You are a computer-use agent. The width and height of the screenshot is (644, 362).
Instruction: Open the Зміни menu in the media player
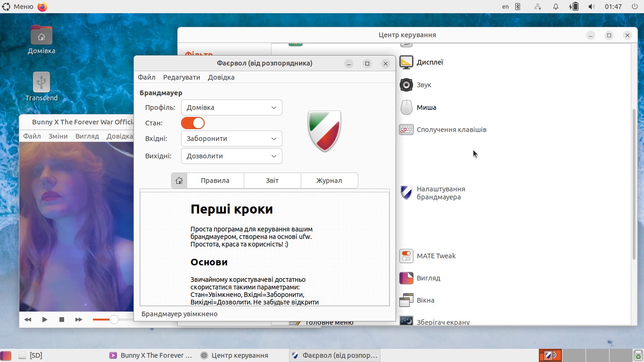pyautogui.click(x=58, y=136)
